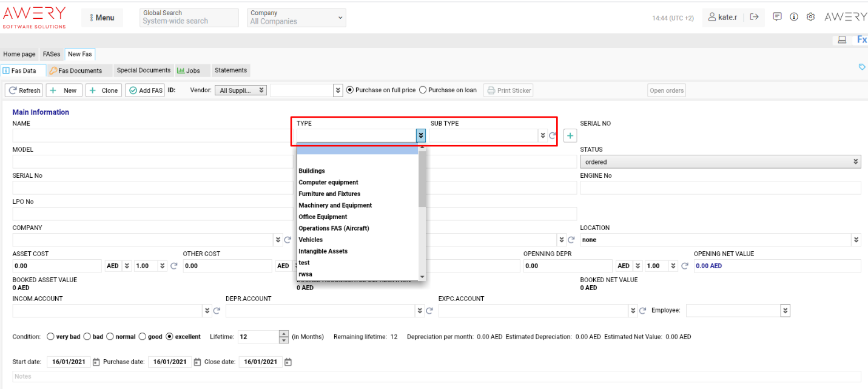868x389 pixels.
Task: Click the logout icon next to kate.r
Action: (x=754, y=17)
